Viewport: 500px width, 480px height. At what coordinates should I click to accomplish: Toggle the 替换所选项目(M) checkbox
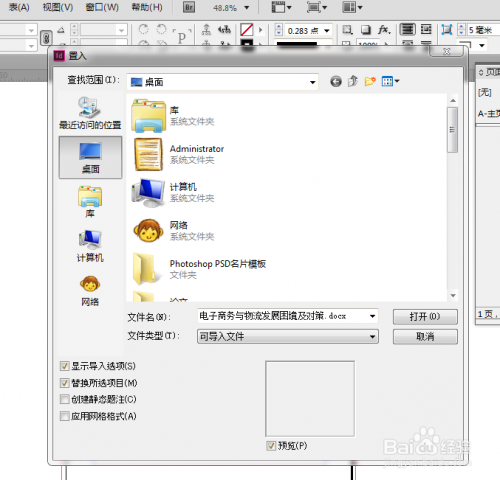click(64, 383)
